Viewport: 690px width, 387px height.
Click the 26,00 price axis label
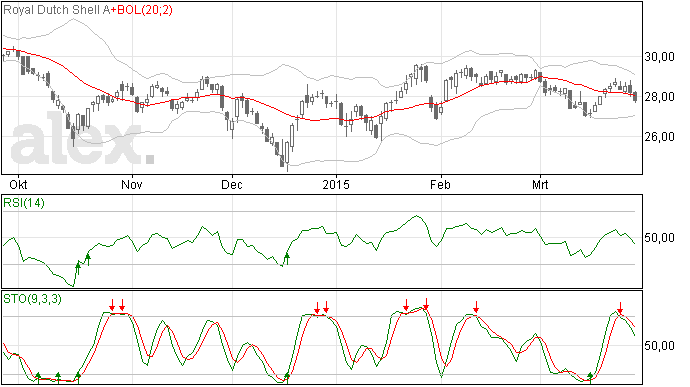tap(659, 137)
